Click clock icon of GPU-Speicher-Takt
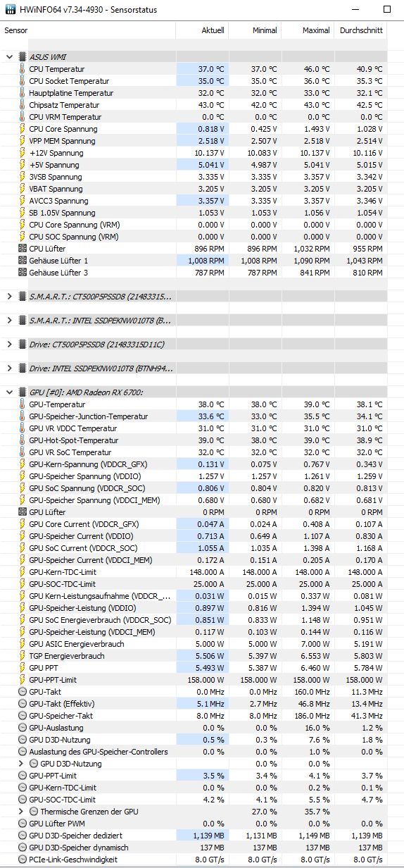This screenshot has width=404, height=868. tap(22, 716)
